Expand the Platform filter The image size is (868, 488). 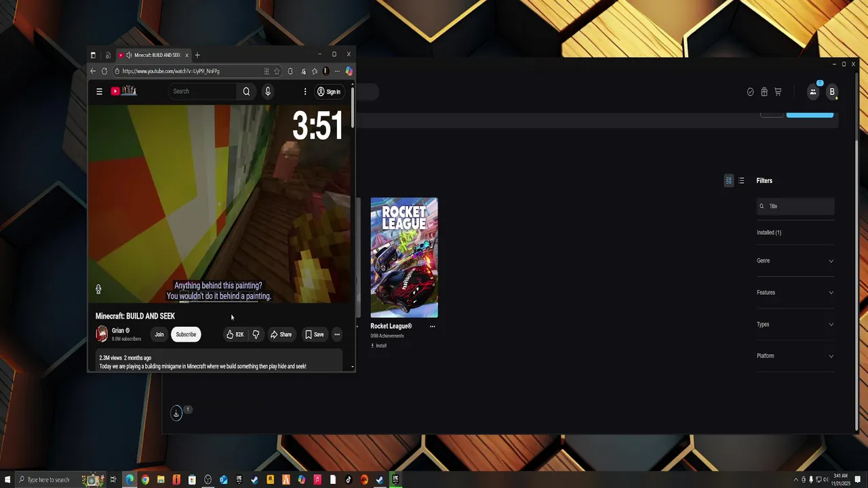coord(795,356)
